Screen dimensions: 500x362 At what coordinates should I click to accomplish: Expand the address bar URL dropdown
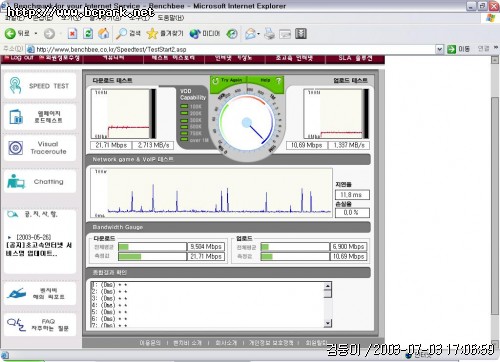point(440,49)
